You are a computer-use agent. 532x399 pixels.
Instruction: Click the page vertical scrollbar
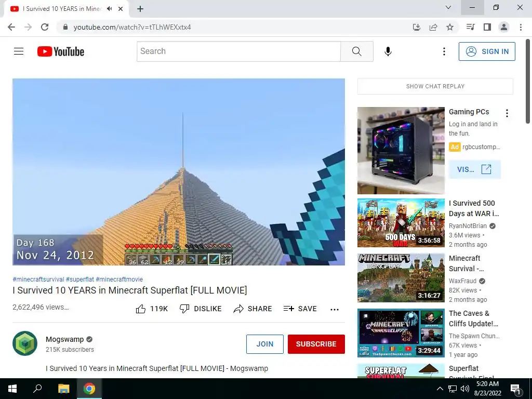(x=528, y=82)
